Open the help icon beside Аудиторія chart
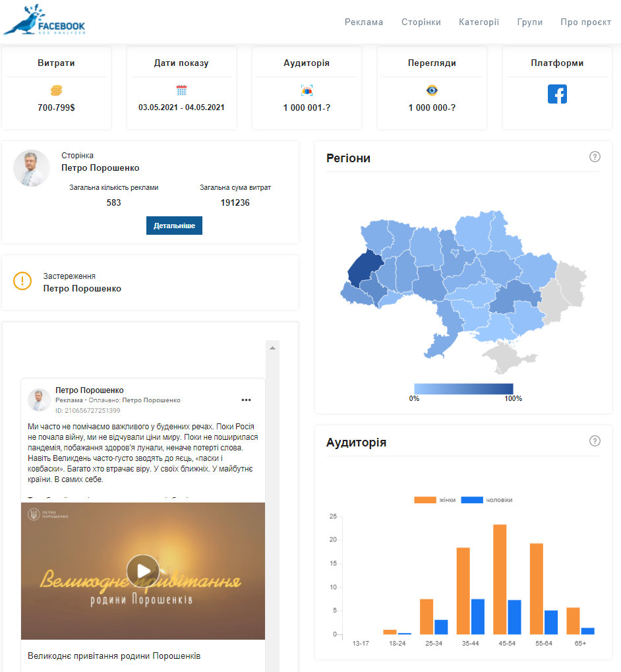 (x=595, y=441)
